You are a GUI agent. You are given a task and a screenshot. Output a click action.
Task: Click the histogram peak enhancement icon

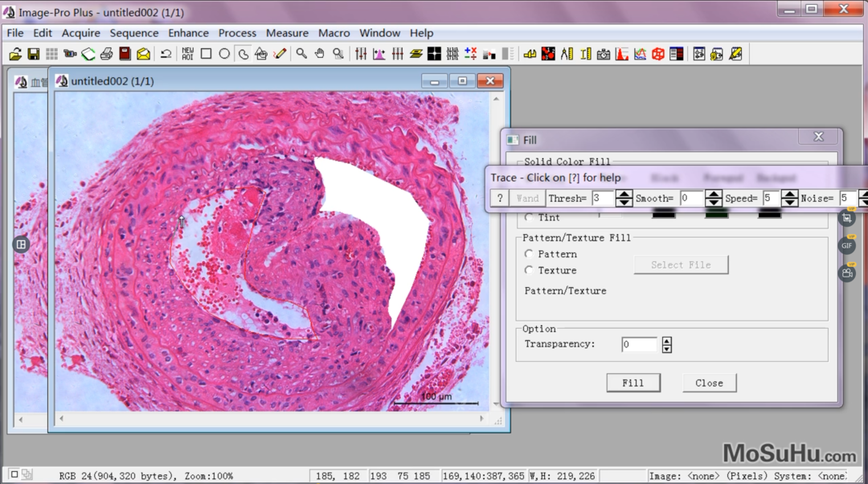[x=379, y=54]
